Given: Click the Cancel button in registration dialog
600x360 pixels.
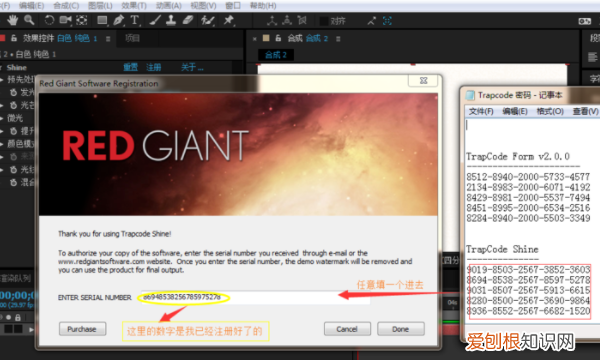Looking at the screenshot, I should [x=347, y=329].
